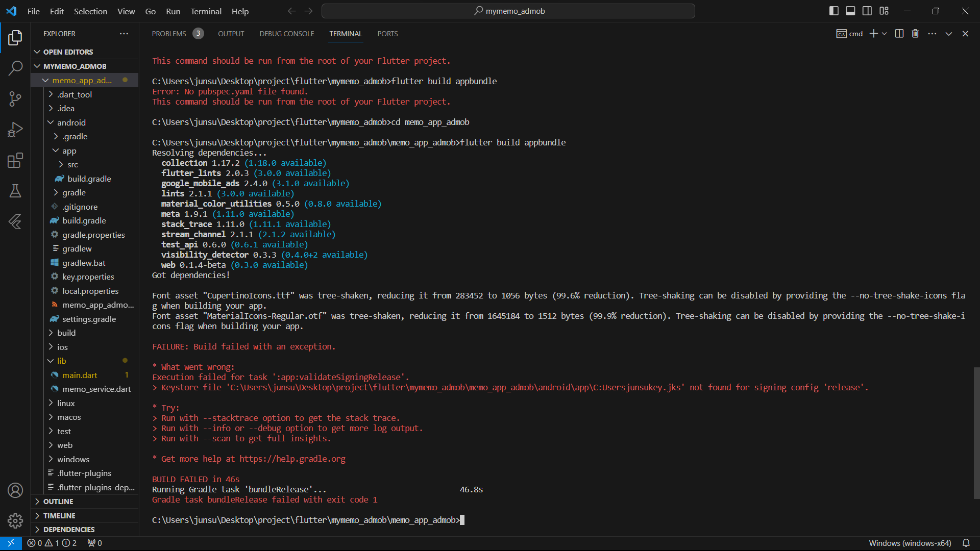Click the customize layout icon
Image resolution: width=980 pixels, height=551 pixels.
tap(884, 11)
